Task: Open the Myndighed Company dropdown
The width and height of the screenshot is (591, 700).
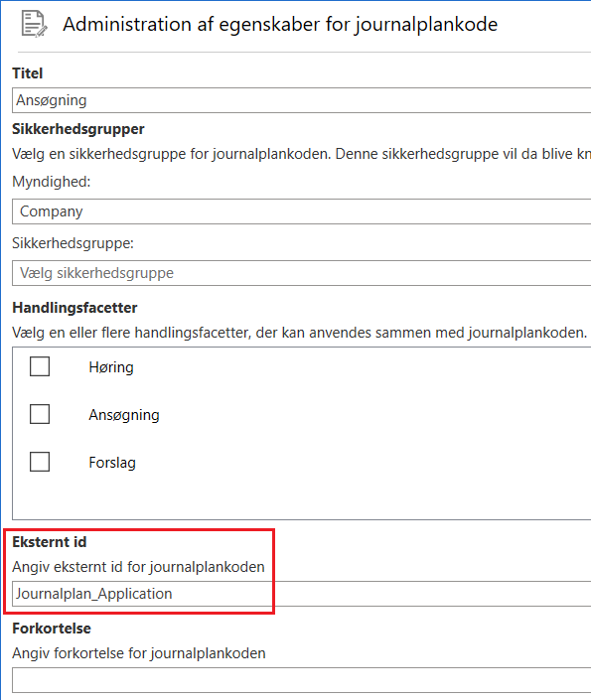Action: coord(302,211)
